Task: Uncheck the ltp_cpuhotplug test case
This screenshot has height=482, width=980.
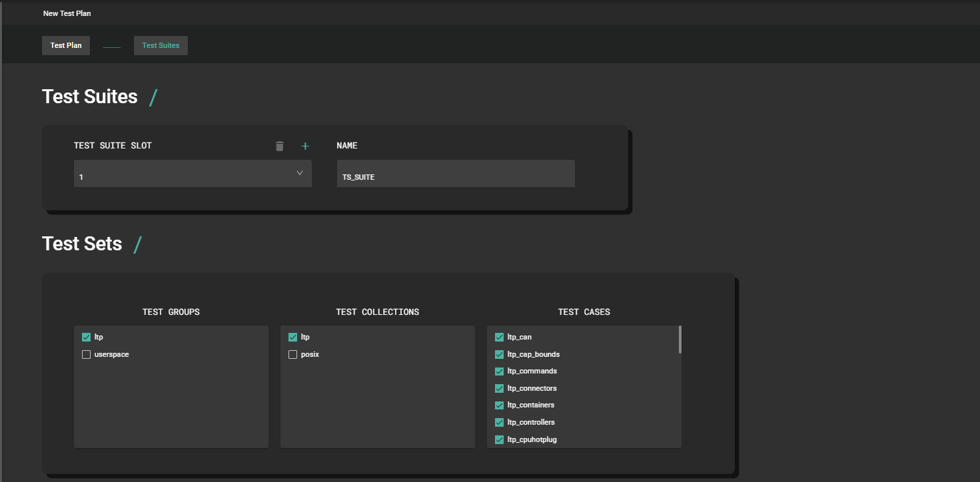Action: [499, 440]
